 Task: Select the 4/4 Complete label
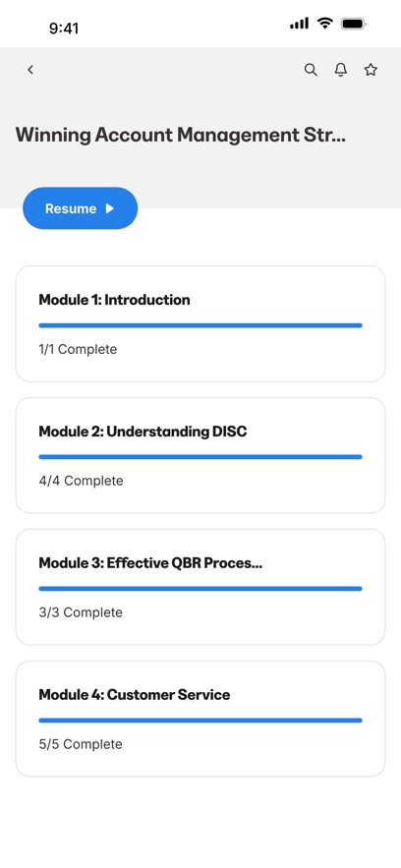(x=81, y=481)
